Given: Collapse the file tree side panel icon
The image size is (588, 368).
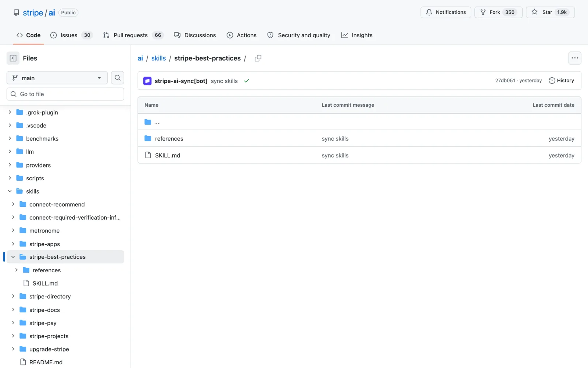Looking at the screenshot, I should pyautogui.click(x=13, y=58).
